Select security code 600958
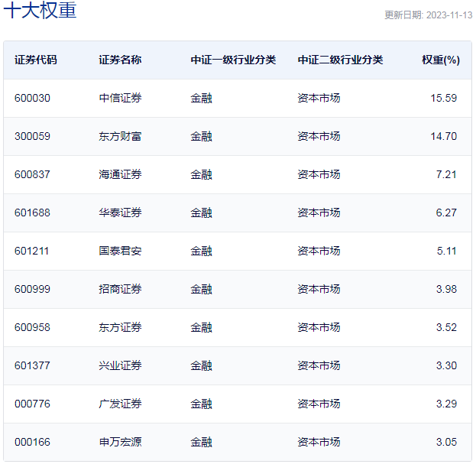This screenshot has height=464, width=476. click(x=32, y=328)
